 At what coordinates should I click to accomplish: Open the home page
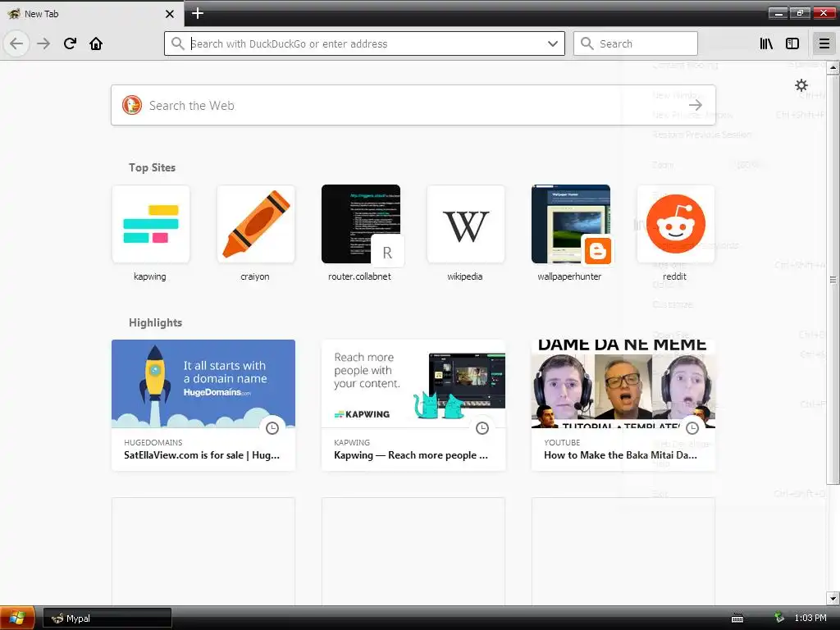tap(96, 43)
